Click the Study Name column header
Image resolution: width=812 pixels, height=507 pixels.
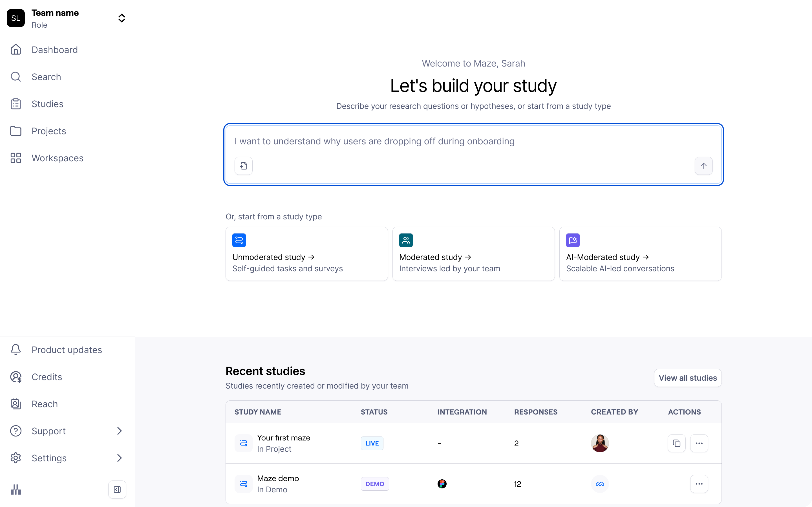point(258,412)
